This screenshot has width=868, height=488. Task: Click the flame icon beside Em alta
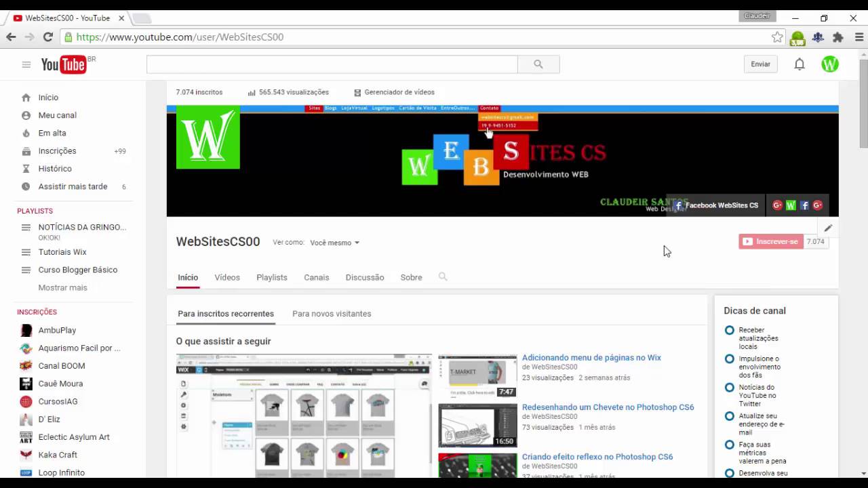26,133
